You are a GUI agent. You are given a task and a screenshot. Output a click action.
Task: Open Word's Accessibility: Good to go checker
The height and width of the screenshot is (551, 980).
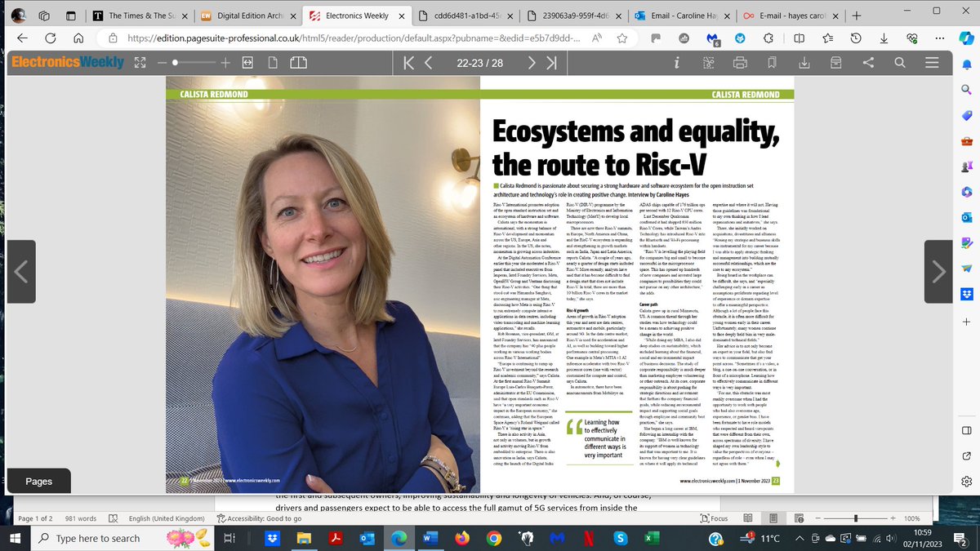(x=259, y=518)
